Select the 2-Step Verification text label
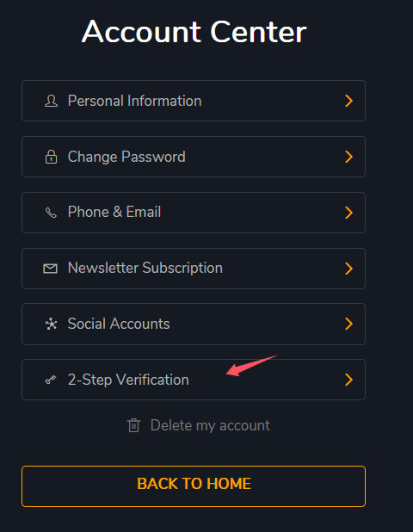 [x=128, y=380]
